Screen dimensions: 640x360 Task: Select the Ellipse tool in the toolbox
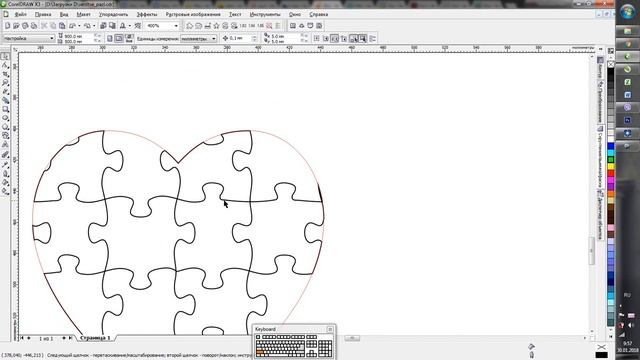[x=5, y=118]
